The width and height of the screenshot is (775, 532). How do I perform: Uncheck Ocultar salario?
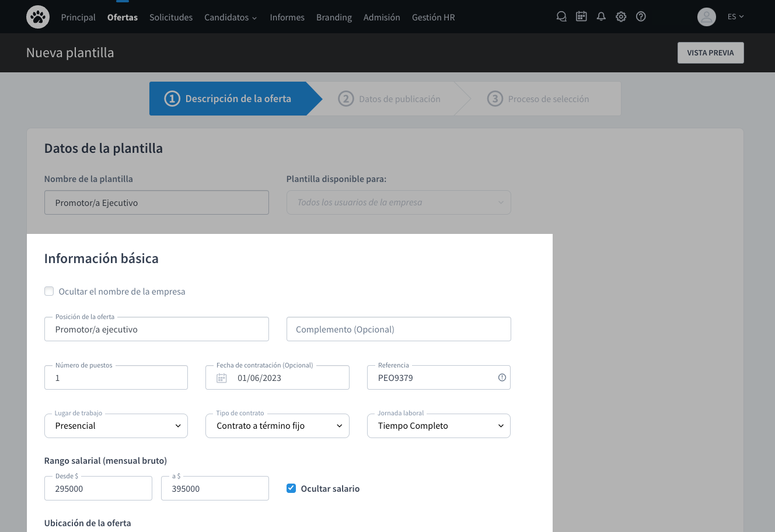[291, 488]
